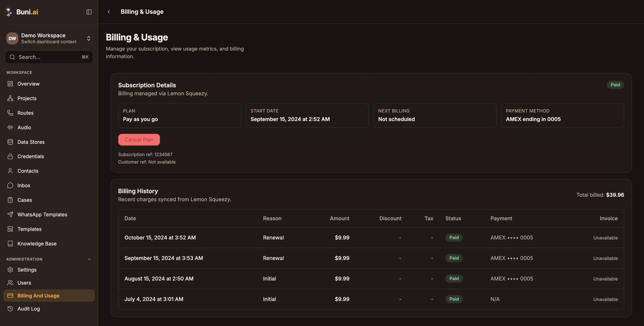Open the Overview page

(49, 84)
